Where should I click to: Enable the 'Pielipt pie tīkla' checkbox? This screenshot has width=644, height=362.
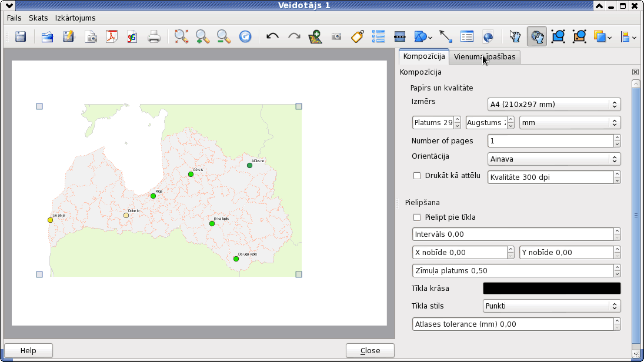tap(417, 217)
